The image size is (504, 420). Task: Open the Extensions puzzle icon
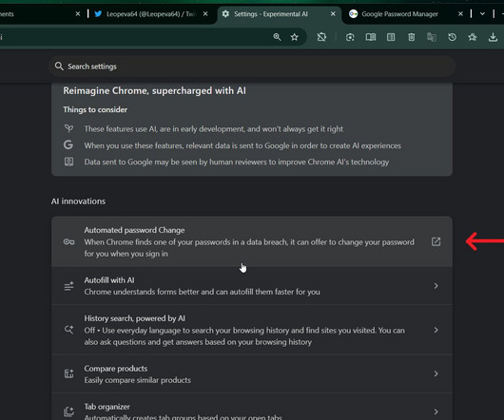click(321, 37)
